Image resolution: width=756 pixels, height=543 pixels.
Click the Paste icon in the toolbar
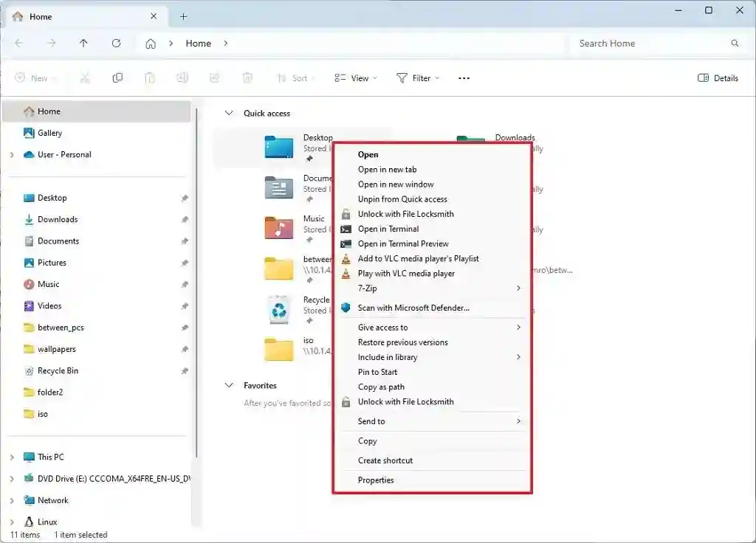(150, 77)
